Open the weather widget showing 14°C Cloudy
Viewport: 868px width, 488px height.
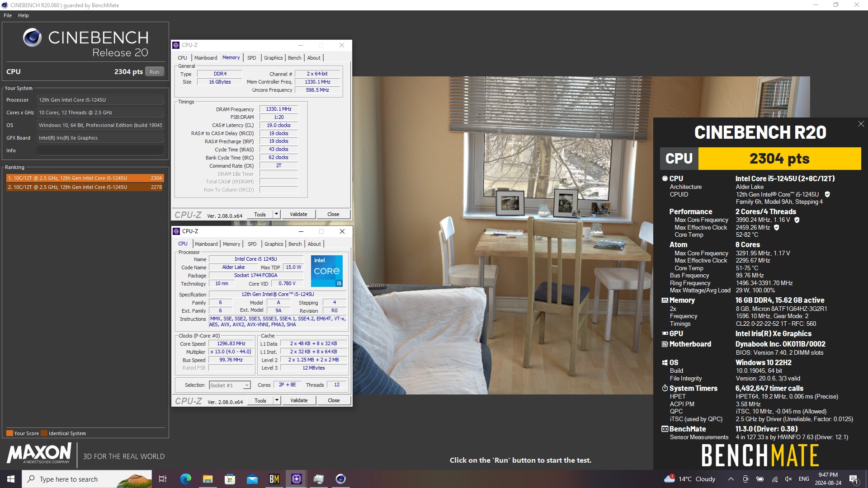coord(690,479)
